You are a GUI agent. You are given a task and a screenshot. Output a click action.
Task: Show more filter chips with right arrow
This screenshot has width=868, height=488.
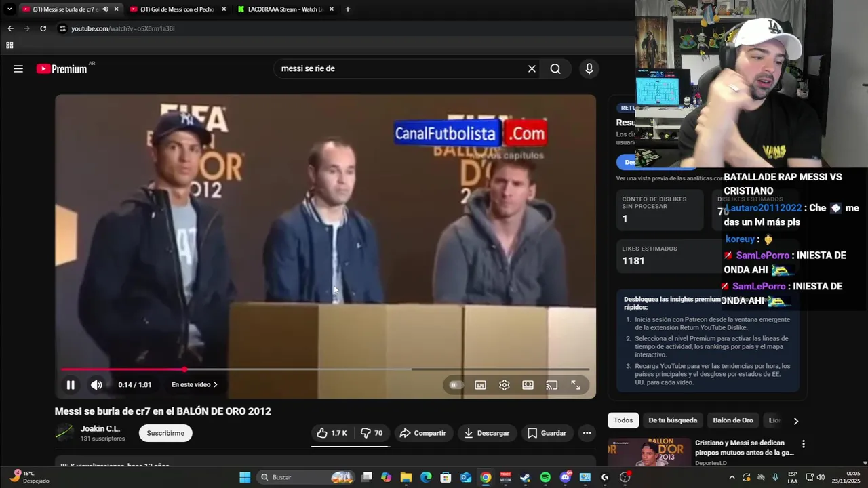(x=795, y=420)
